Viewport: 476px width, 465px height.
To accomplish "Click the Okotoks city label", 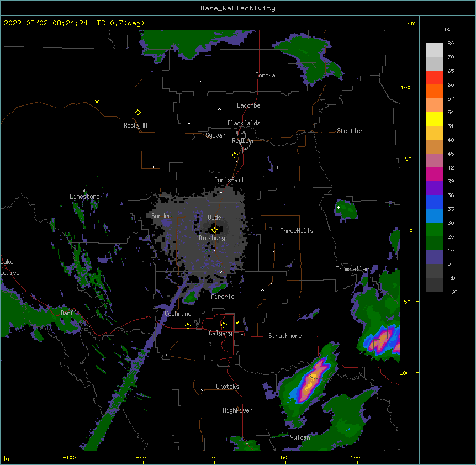I will (x=228, y=387).
